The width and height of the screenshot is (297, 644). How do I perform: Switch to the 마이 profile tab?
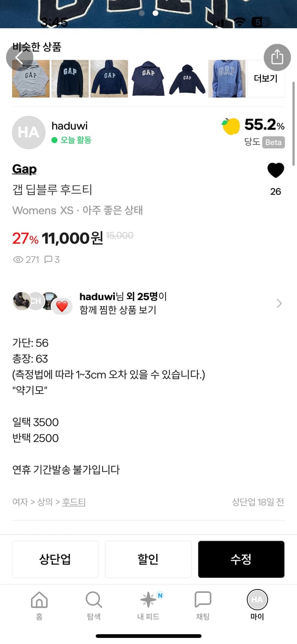click(x=257, y=605)
